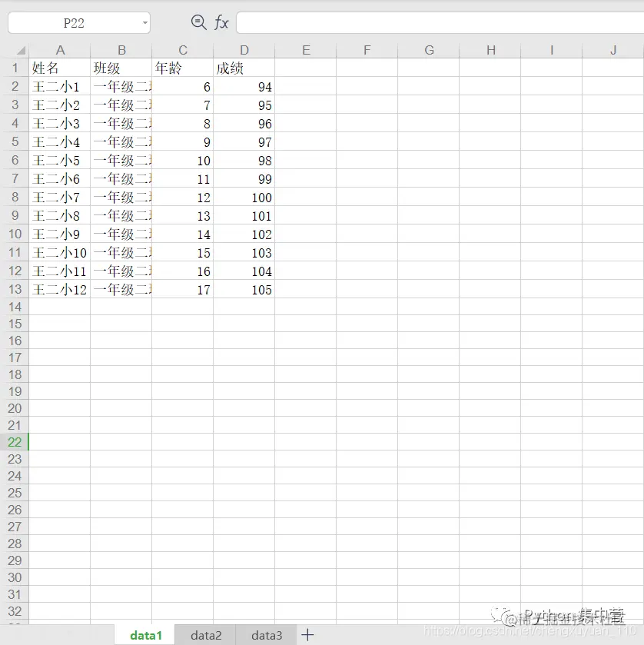Click the header cell 年龄

pos(183,68)
